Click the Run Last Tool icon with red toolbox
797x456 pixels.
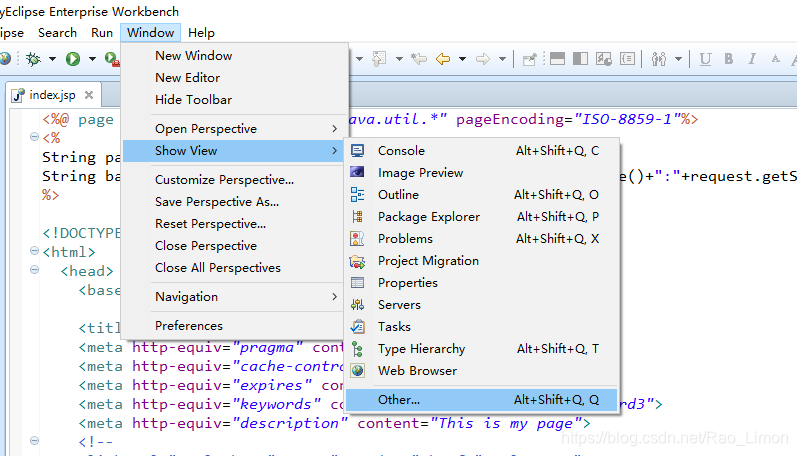point(112,59)
